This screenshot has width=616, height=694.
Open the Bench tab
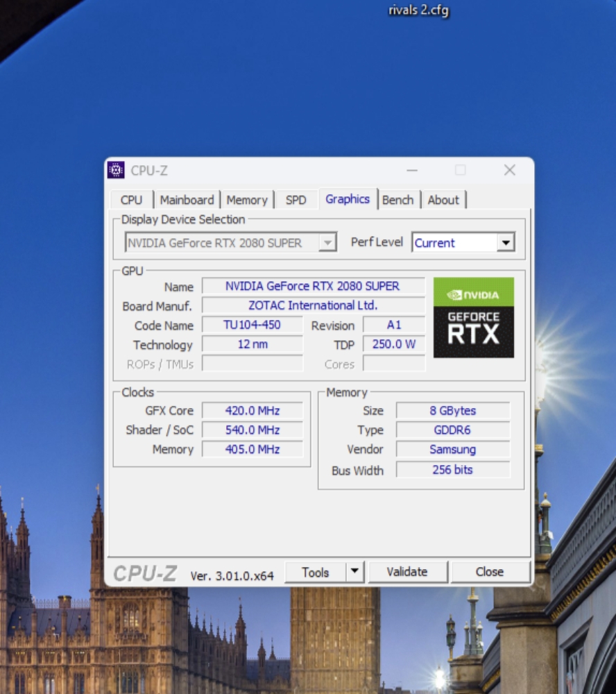(398, 200)
